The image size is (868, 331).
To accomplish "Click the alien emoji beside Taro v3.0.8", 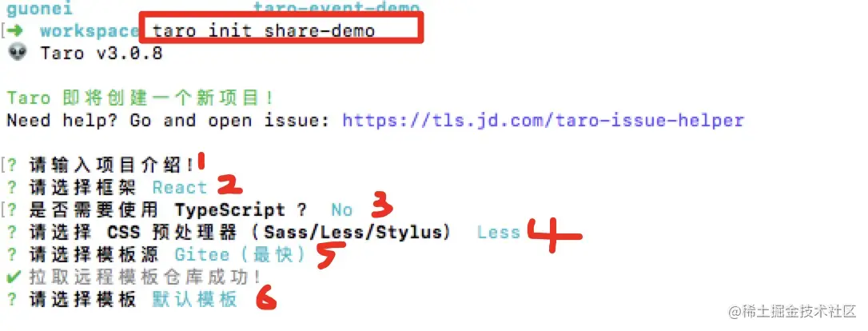I will tap(18, 53).
